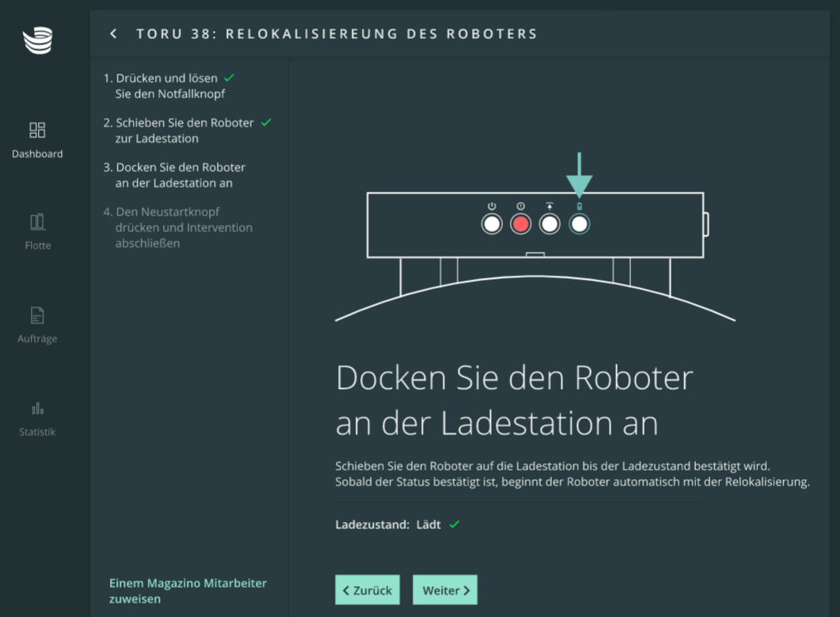Viewport: 840px width, 617px height.
Task: Click the Magazino logo icon
Action: coord(37,40)
